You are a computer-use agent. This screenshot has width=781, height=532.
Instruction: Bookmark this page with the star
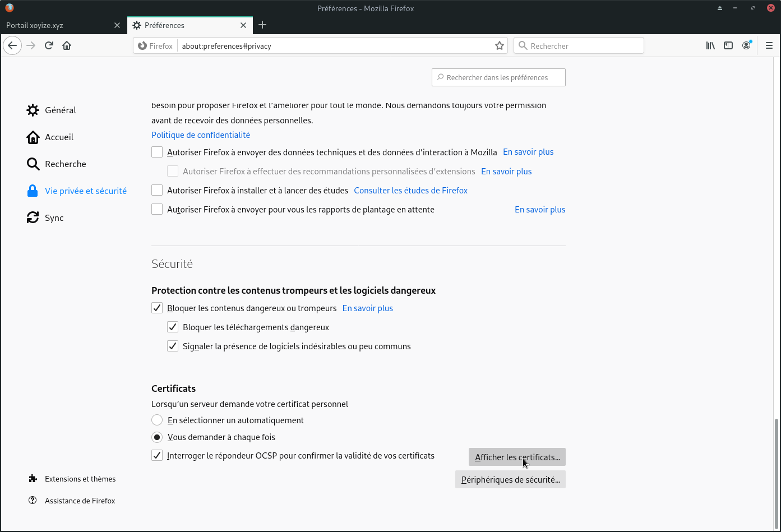coord(500,46)
